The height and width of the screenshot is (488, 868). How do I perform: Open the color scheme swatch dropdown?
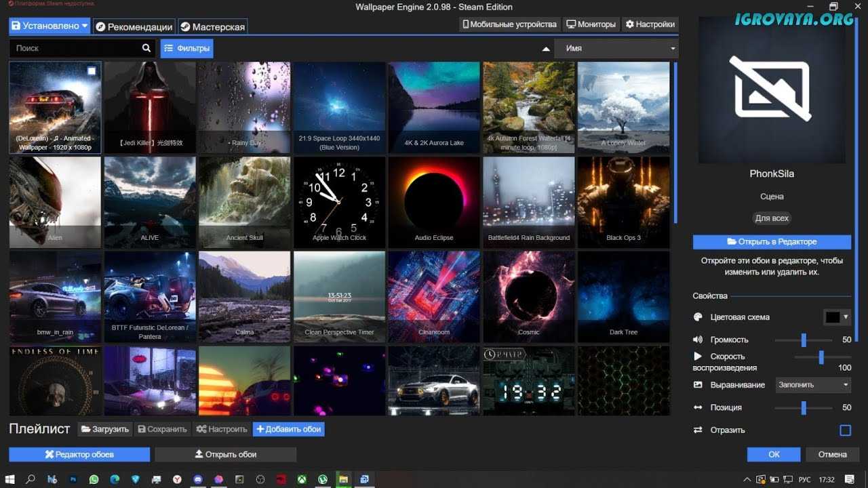coord(837,317)
